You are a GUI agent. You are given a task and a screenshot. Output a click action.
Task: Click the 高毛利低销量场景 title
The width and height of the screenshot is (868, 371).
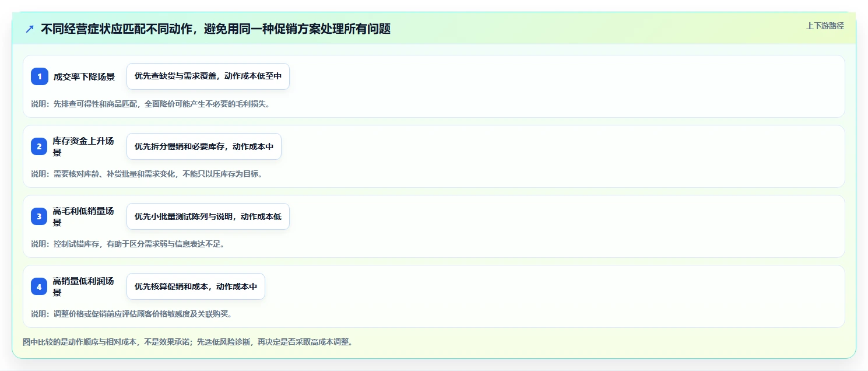click(84, 216)
